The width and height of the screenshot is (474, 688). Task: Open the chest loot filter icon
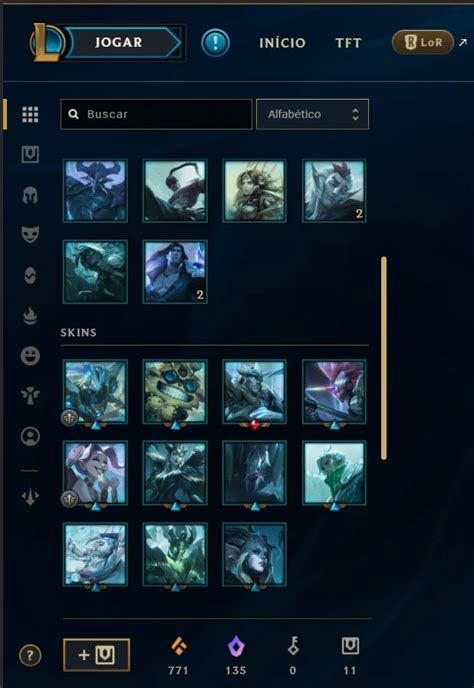[30, 154]
